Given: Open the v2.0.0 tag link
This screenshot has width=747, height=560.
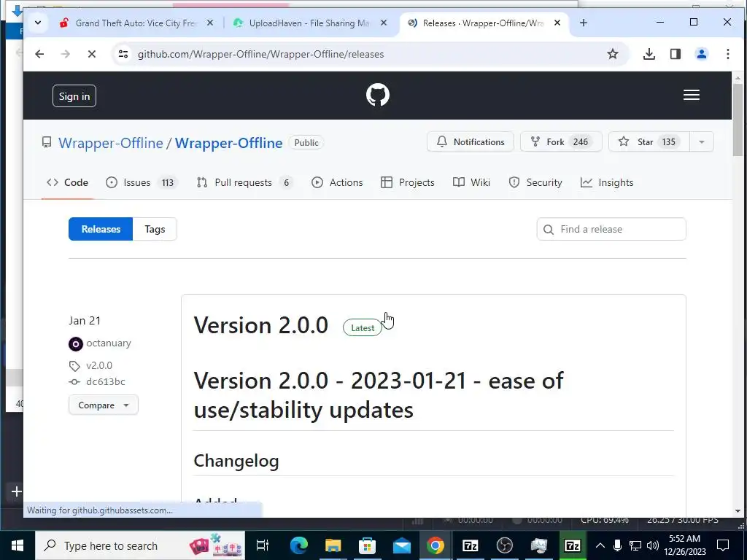Looking at the screenshot, I should pyautogui.click(x=99, y=366).
